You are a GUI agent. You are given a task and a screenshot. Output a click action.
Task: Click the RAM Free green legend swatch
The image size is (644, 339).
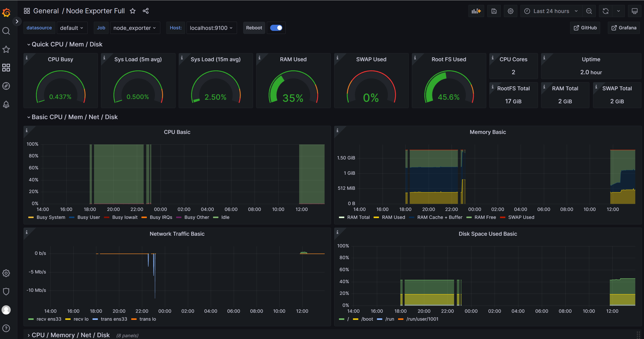469,217
